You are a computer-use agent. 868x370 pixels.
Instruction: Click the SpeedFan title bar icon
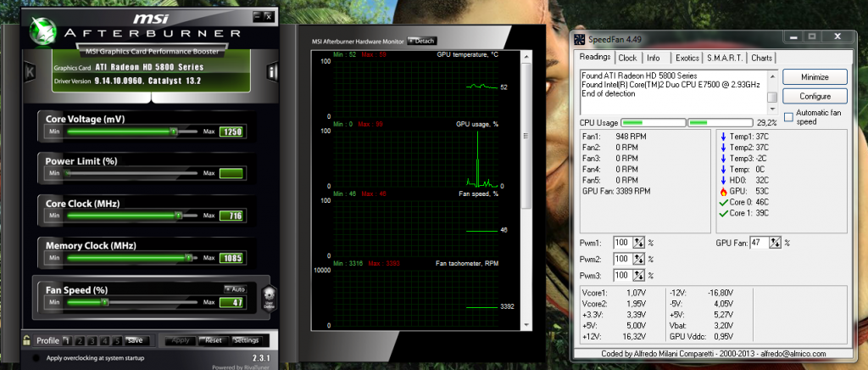pos(579,39)
